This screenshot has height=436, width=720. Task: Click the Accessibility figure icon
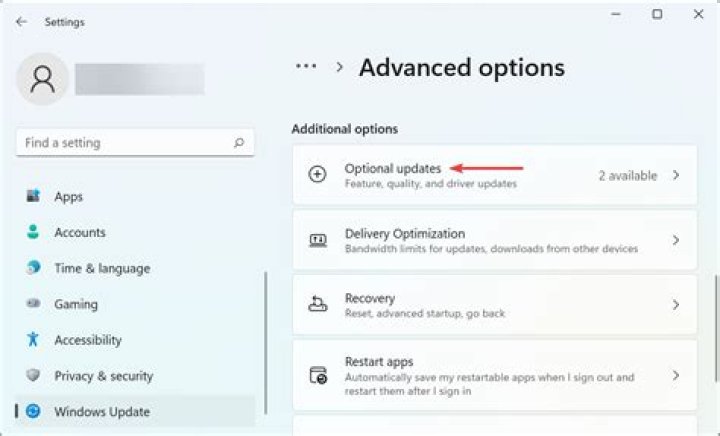coord(33,339)
